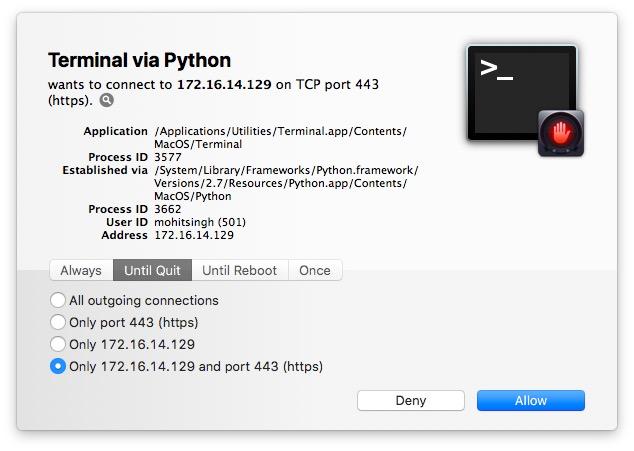Click the bold 172.16.14.129 address in description
The width and height of the screenshot is (634, 451).
[x=224, y=85]
